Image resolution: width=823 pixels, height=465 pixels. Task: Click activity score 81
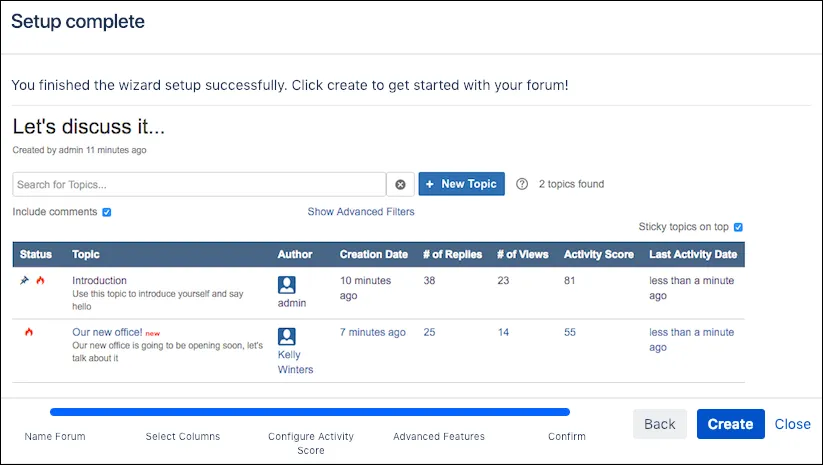point(569,280)
